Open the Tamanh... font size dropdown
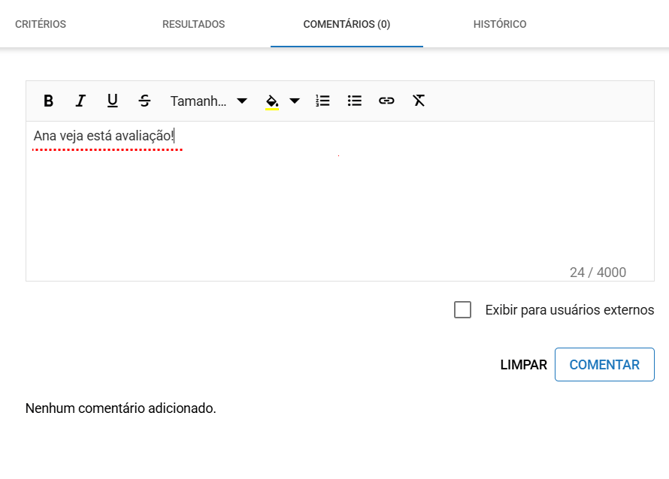This screenshot has width=669, height=479. click(x=208, y=101)
